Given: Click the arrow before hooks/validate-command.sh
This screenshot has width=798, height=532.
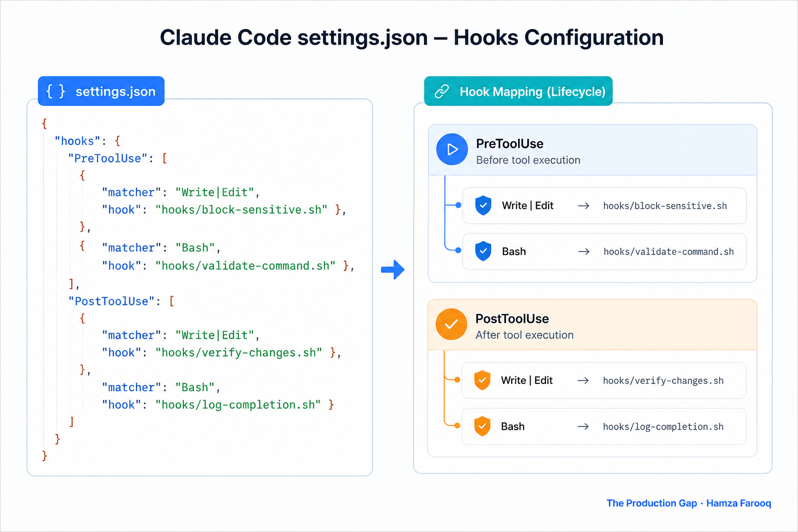Looking at the screenshot, I should point(583,251).
